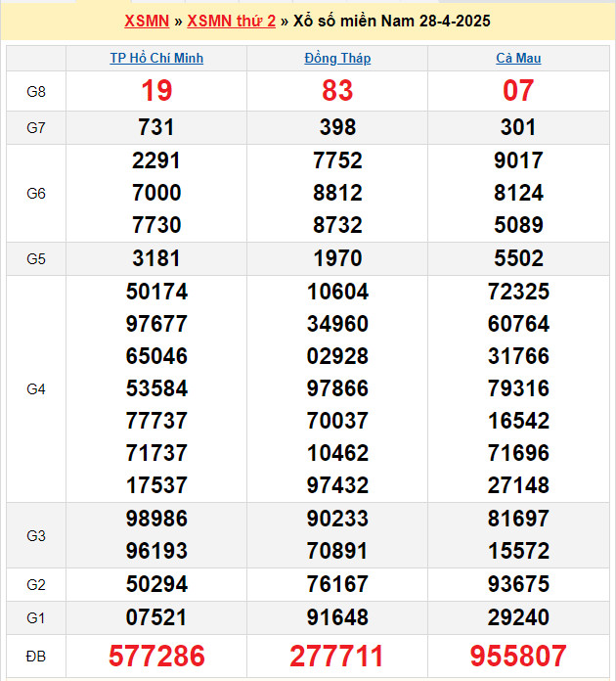This screenshot has width=616, height=681.
Task: Select G4 number 60764
Action: (519, 324)
